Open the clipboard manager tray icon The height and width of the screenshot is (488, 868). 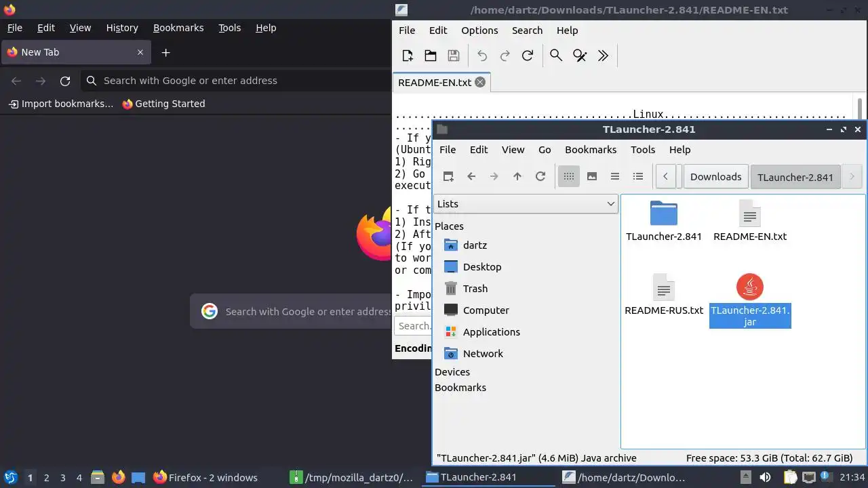(x=790, y=477)
